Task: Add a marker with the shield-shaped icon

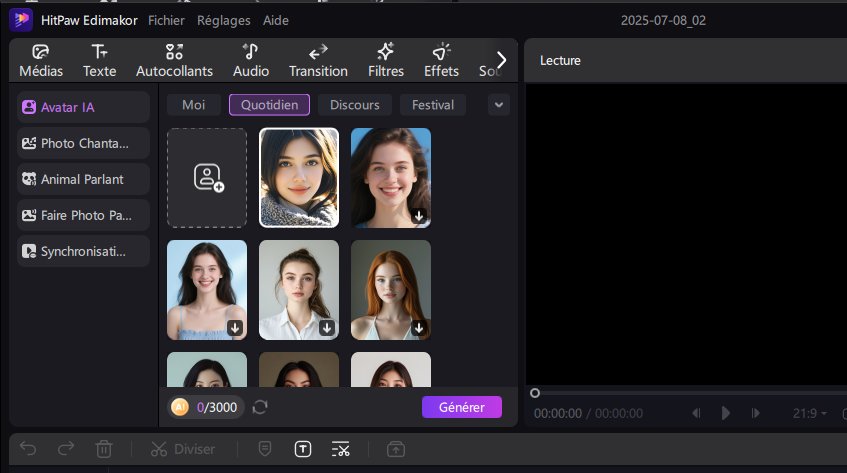Action: (x=265, y=449)
